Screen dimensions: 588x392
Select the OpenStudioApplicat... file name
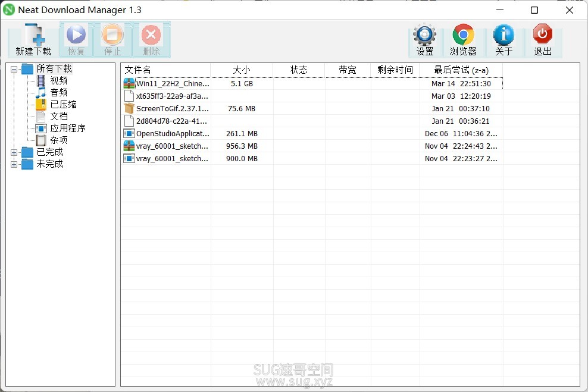(x=173, y=133)
